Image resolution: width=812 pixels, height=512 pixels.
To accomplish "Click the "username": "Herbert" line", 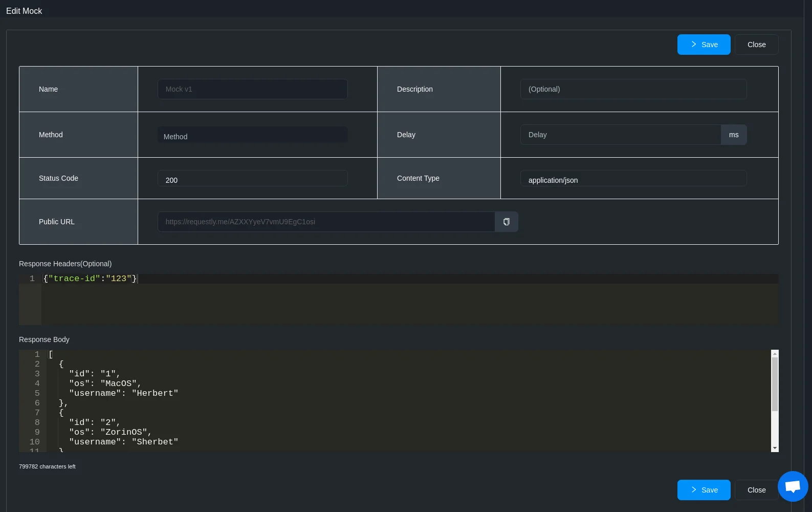I will point(124,393).
